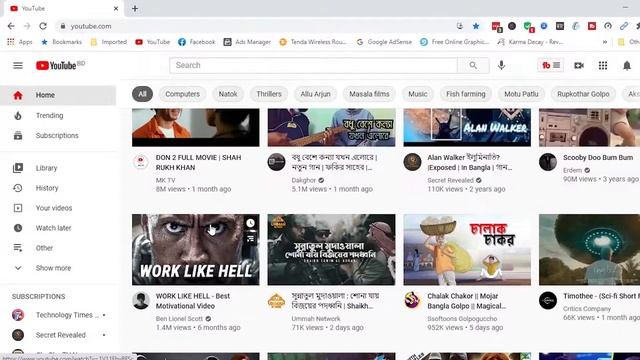Click the YouTube search input field
Viewport: 640px width, 360px height.
click(x=313, y=65)
